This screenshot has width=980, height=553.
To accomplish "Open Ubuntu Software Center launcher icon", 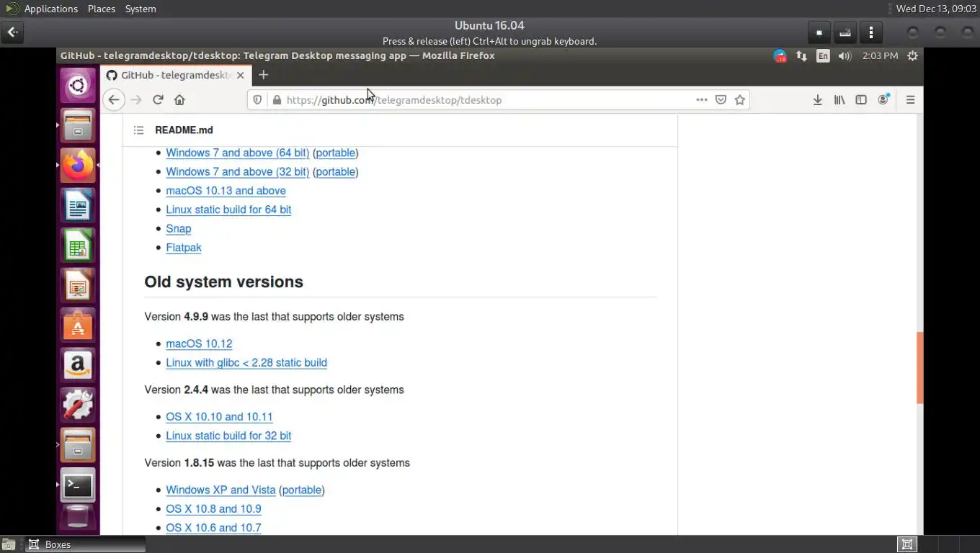I will point(78,325).
